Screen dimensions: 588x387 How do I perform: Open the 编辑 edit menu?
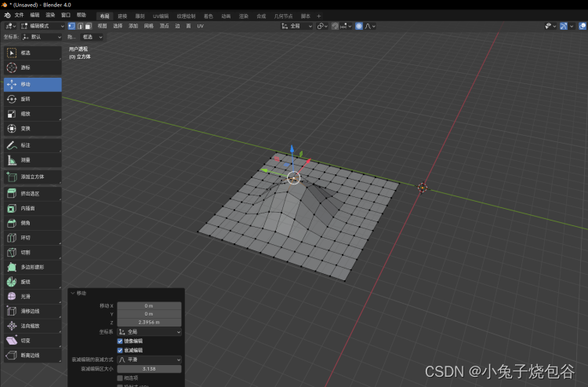(x=34, y=16)
